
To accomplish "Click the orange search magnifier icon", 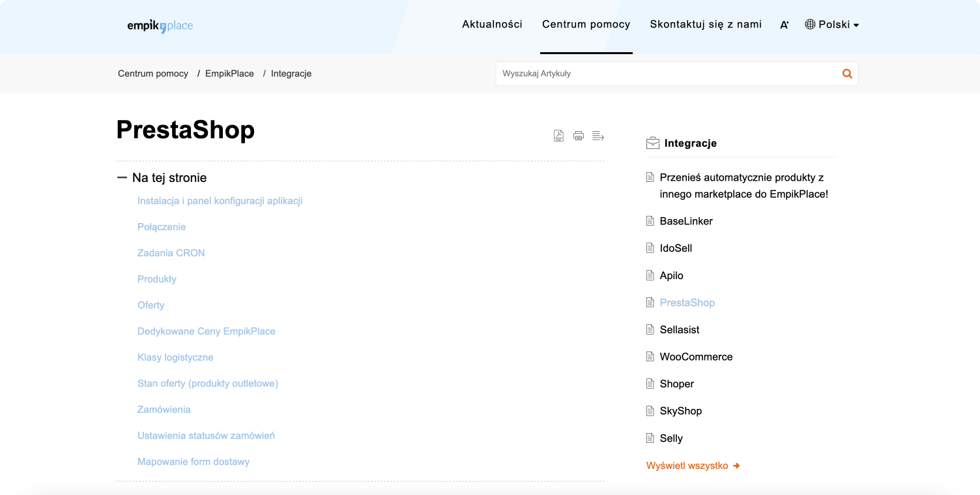I will coord(847,74).
